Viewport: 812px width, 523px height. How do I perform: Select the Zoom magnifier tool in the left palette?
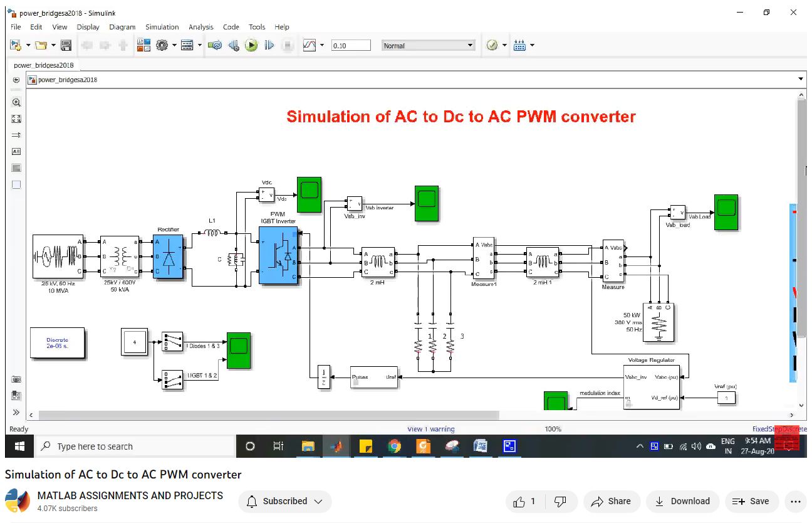(x=16, y=102)
